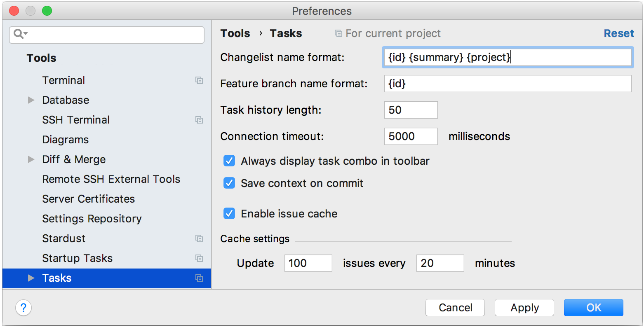Click the Connection timeout field
This screenshot has width=644, height=327.
click(x=411, y=136)
